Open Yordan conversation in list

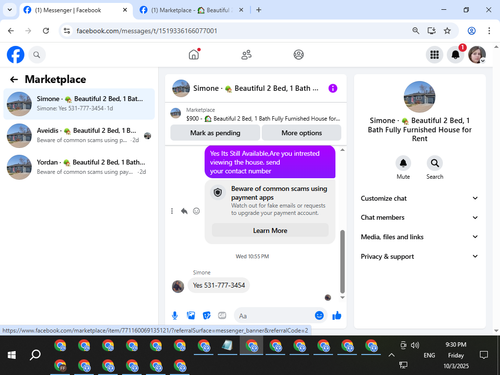tap(79, 167)
